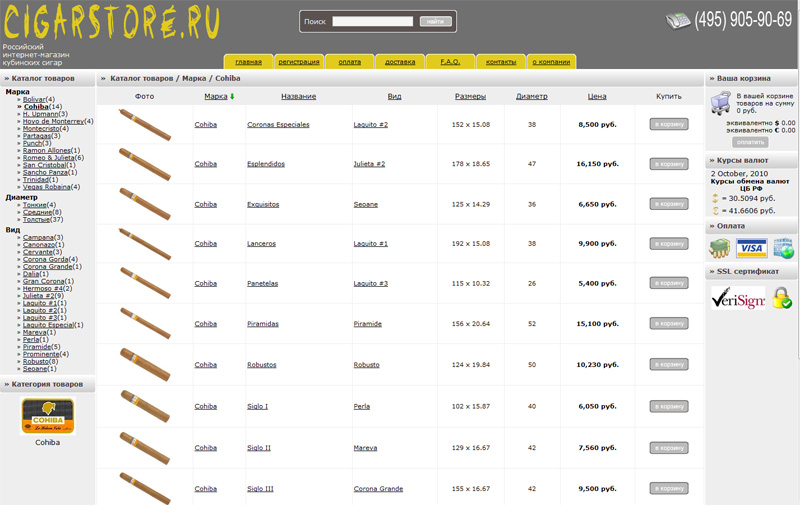
Task: Open the Siglo III product name link
Action: point(260,489)
